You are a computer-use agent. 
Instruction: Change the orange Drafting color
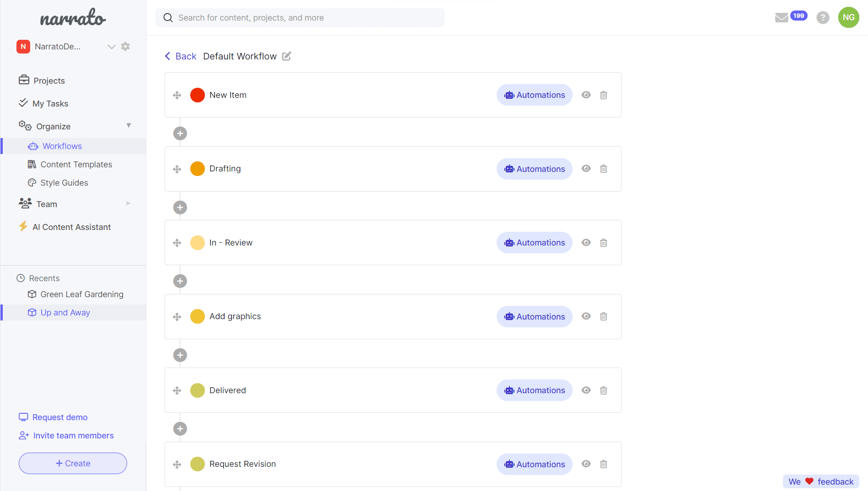(x=198, y=169)
